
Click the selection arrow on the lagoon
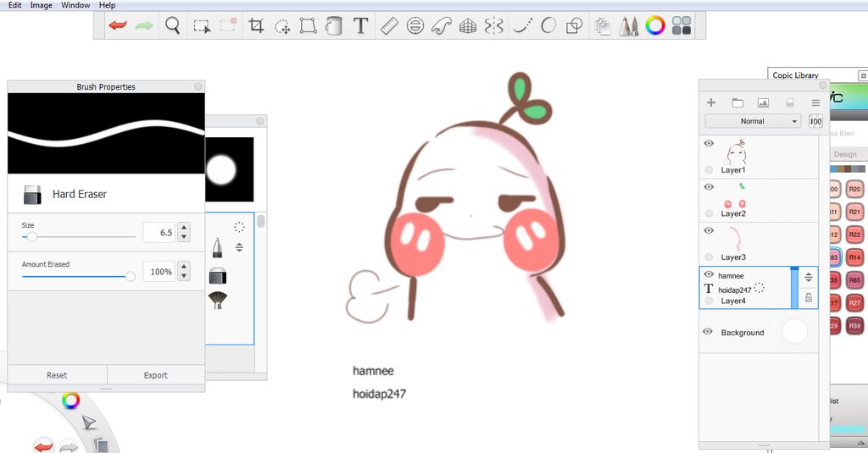click(88, 423)
